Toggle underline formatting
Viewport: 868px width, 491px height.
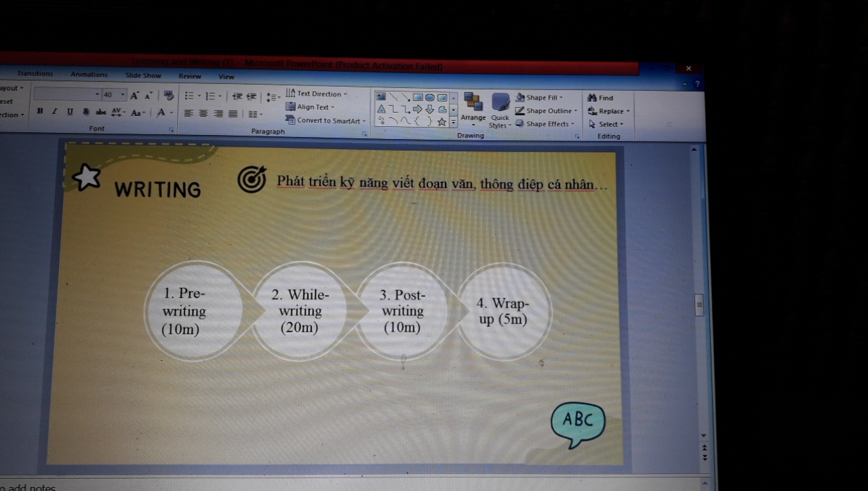click(x=70, y=111)
